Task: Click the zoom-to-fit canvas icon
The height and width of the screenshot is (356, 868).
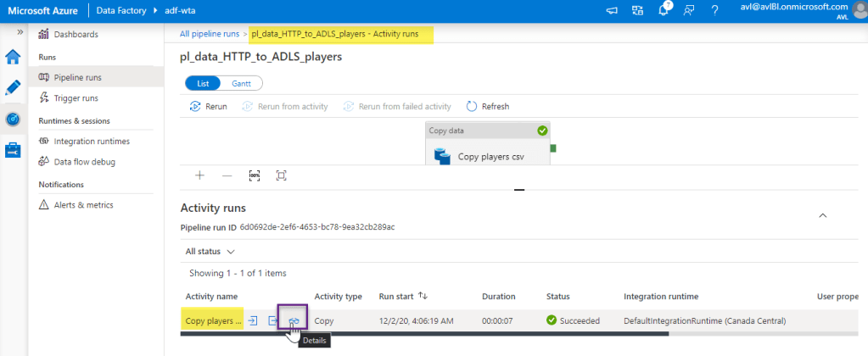Action: (281, 175)
